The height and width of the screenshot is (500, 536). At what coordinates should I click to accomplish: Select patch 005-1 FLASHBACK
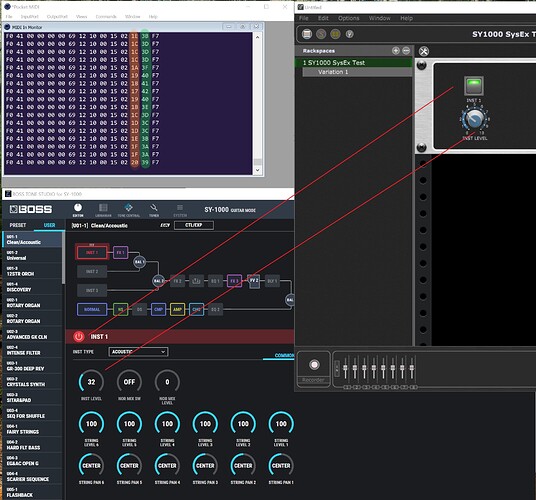pos(33,492)
